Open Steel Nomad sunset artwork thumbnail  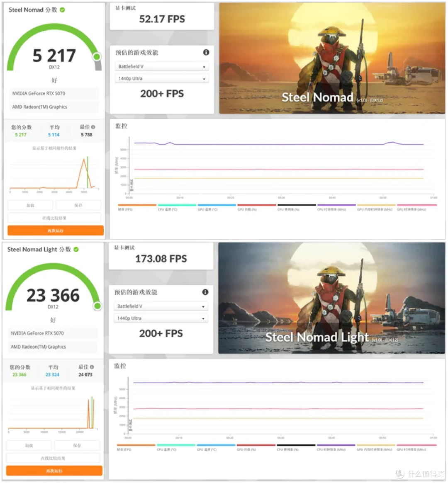coord(332,58)
